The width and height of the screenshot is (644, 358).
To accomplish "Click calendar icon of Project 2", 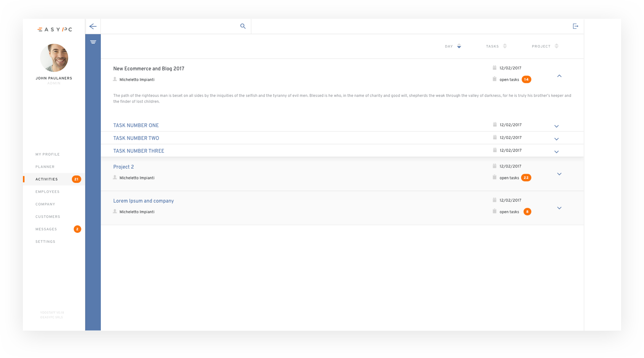I will [x=495, y=166].
